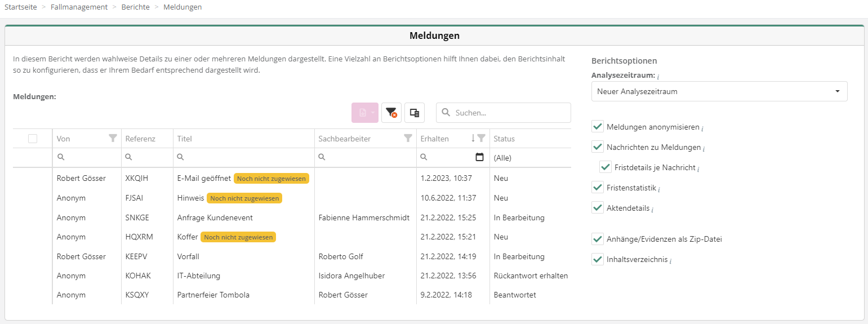This screenshot has width=868, height=324.
Task: Click the clear filters funnel icon
Action: [391, 113]
